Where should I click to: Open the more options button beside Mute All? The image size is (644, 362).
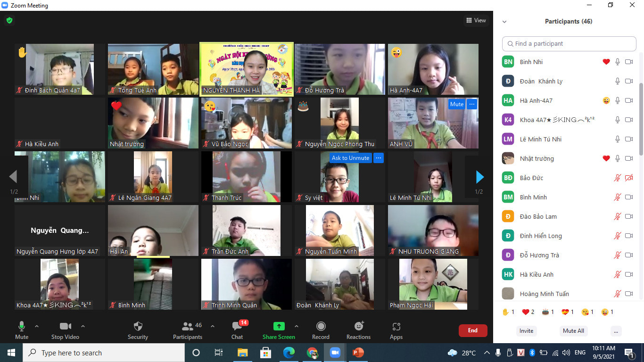(x=615, y=331)
